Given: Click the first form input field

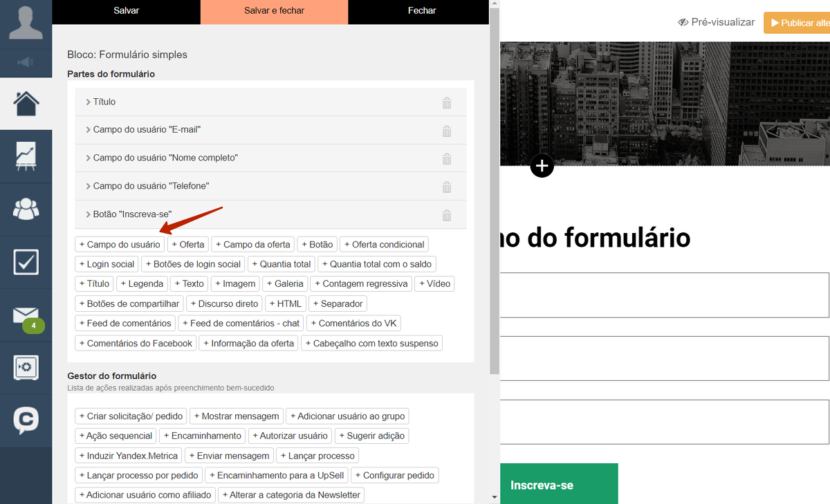Looking at the screenshot, I should click(x=664, y=295).
